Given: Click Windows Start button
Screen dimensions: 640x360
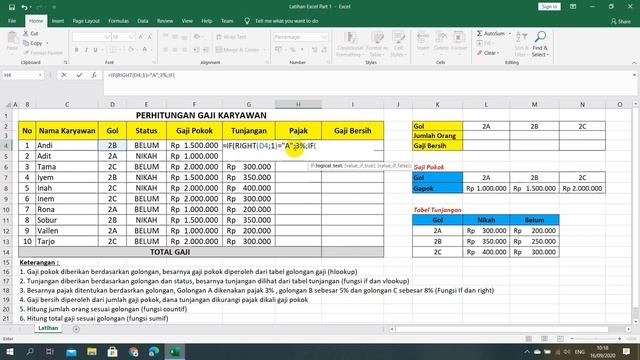Looking at the screenshot, I should [x=9, y=352].
